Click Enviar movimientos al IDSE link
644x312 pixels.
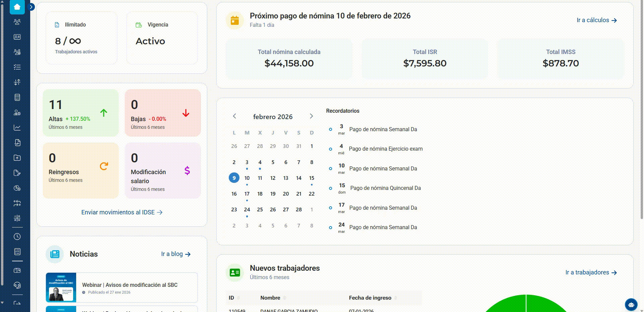coord(122,212)
